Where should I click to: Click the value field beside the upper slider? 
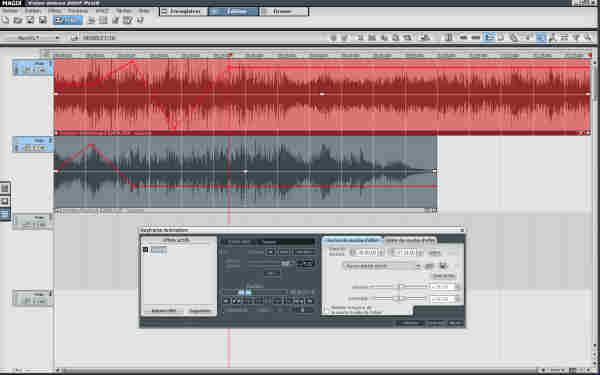444,287
